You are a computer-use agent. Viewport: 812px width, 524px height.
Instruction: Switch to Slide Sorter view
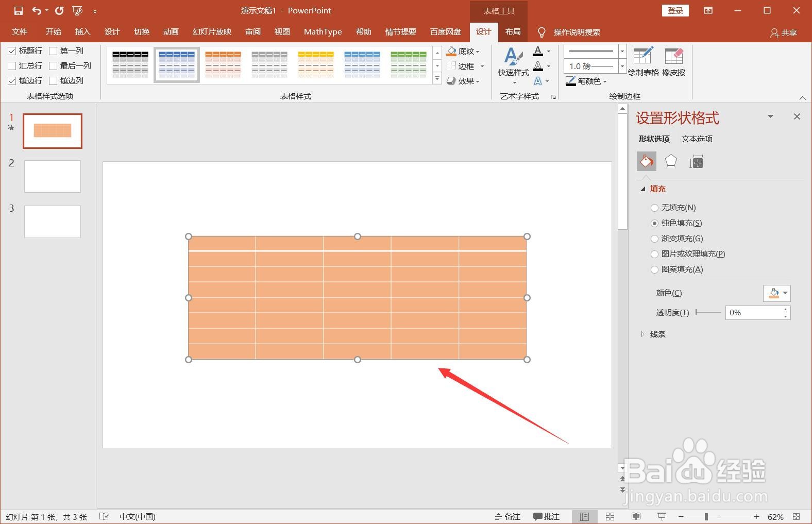click(x=610, y=517)
